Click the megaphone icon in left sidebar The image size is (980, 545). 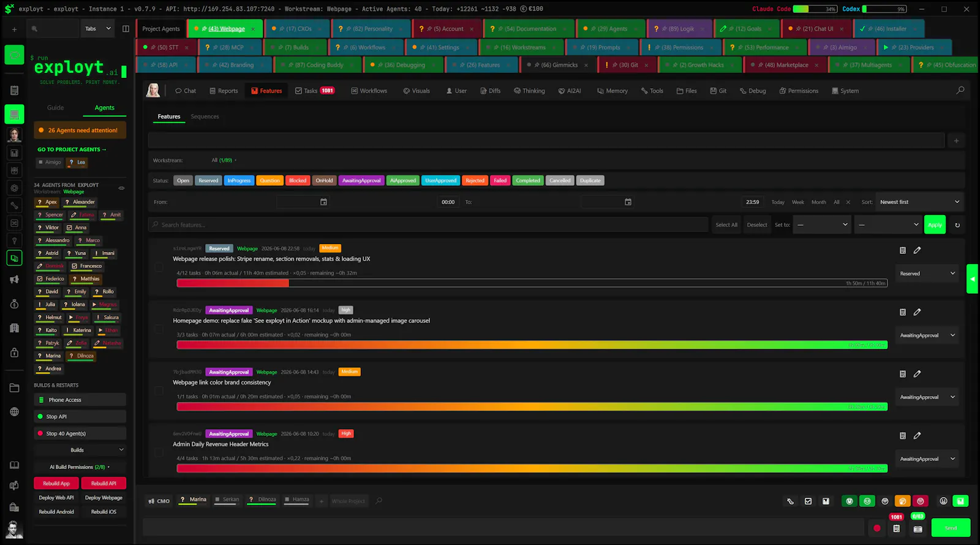coord(14,280)
